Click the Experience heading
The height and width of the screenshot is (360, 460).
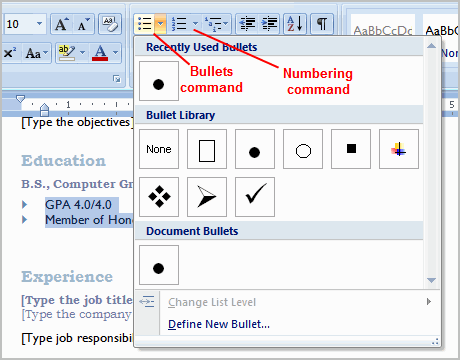pos(67,277)
